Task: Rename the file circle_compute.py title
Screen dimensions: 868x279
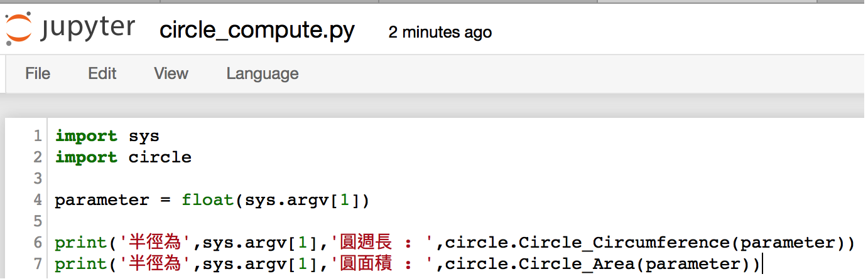Action: (257, 30)
